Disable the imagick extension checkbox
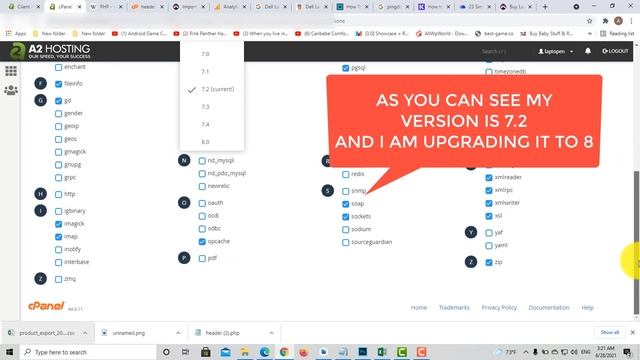The width and height of the screenshot is (640, 360). coord(58,224)
